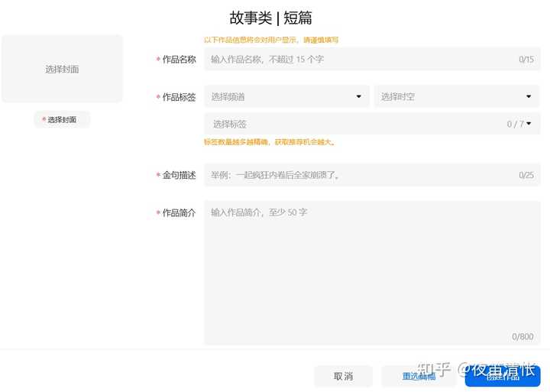Click the 重选篇幅 button
The width and height of the screenshot is (550, 392).
419,376
